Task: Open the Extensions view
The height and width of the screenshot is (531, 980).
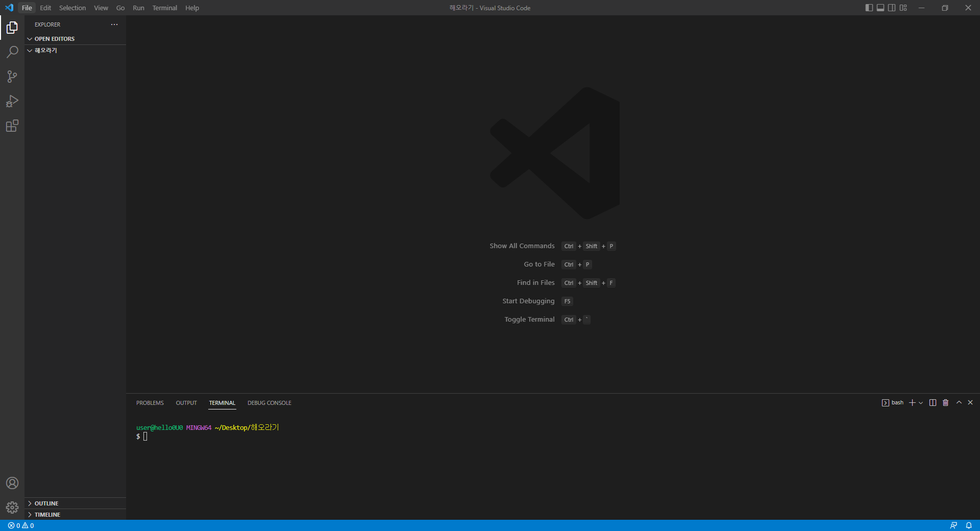Action: (12, 126)
